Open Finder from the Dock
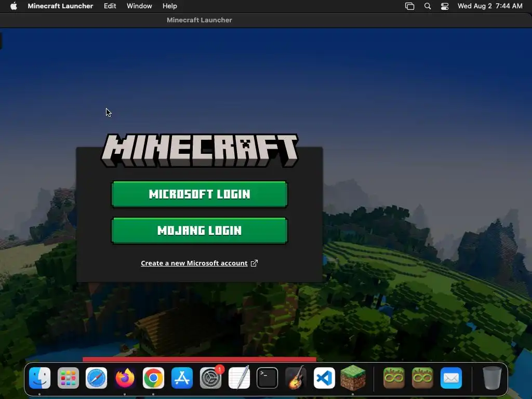This screenshot has height=399, width=532. [x=39, y=378]
